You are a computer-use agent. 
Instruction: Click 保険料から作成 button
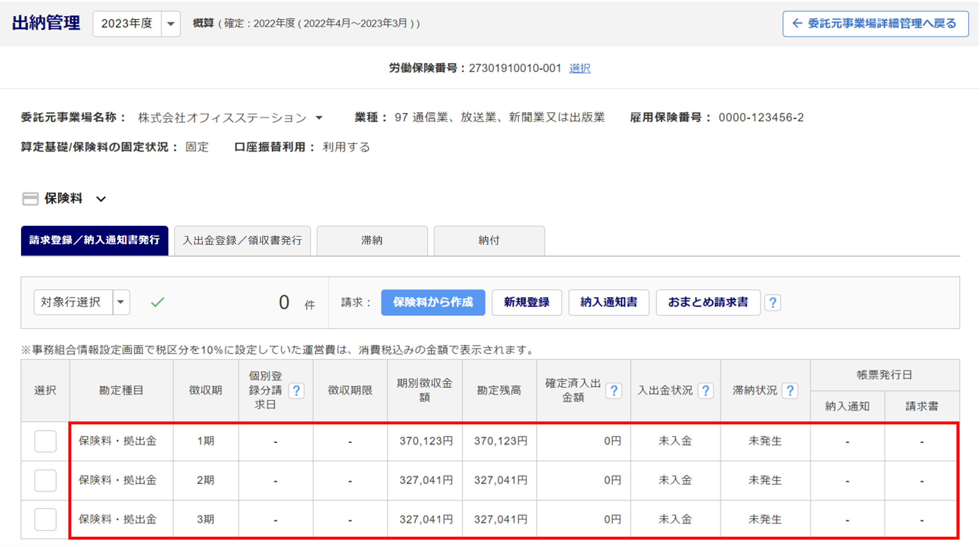tap(433, 302)
